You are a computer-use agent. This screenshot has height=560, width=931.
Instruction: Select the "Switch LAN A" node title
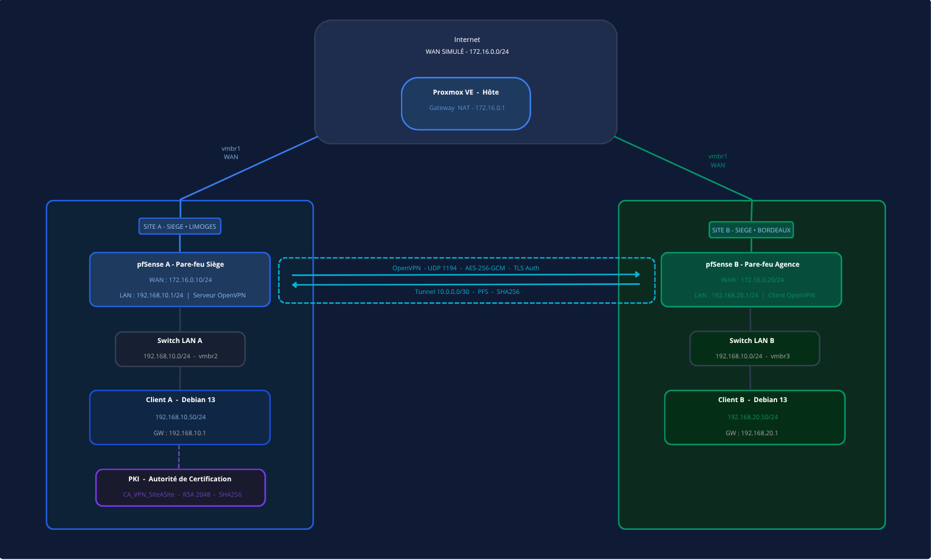180,341
